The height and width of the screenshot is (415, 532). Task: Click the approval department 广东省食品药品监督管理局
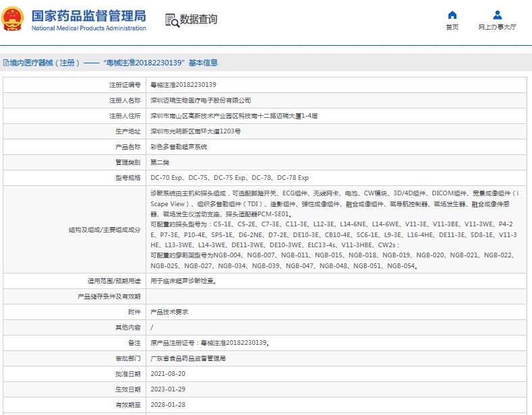coord(187,358)
